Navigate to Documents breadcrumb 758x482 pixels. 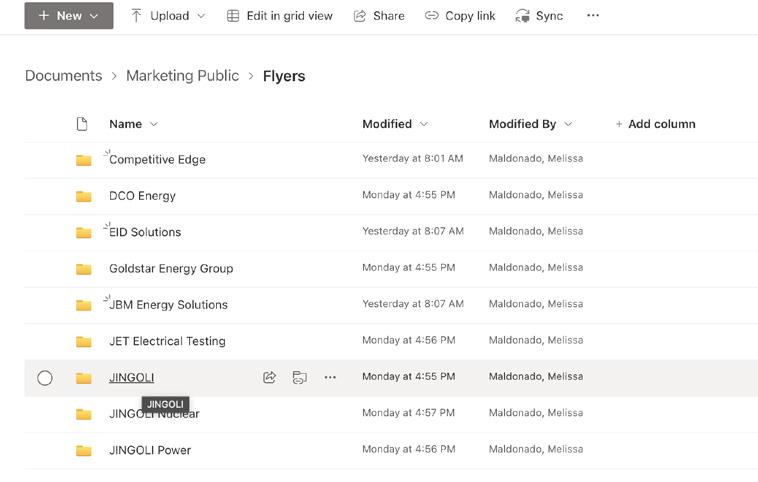coord(63,76)
